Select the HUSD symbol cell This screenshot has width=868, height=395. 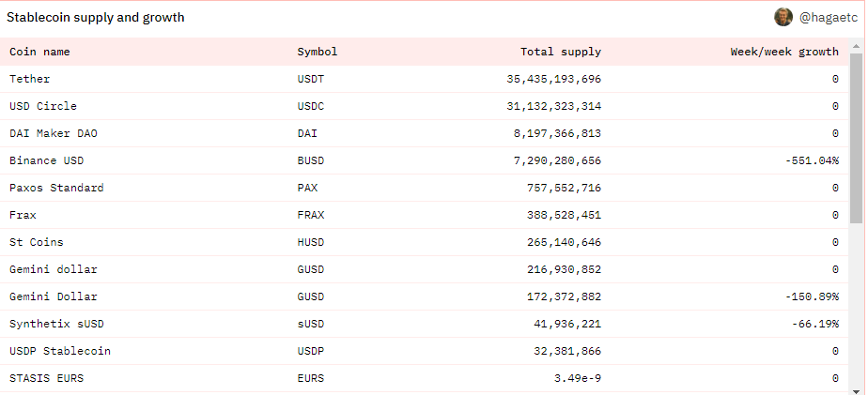[311, 242]
